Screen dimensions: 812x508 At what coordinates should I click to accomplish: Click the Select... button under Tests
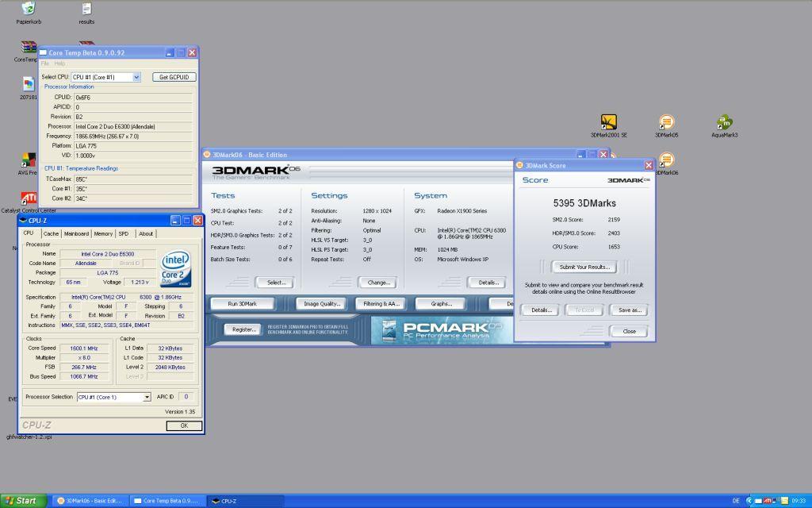click(274, 283)
